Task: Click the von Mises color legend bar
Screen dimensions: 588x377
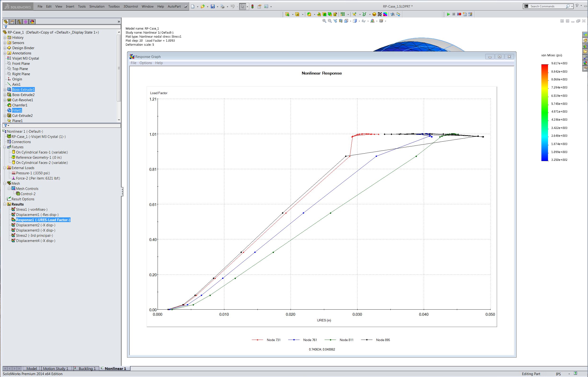Action: point(545,113)
